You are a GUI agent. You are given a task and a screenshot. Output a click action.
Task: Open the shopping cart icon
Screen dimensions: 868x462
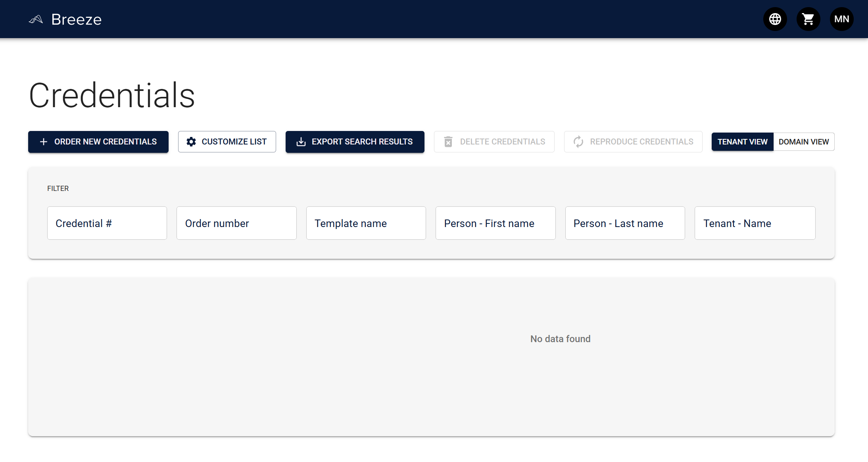(x=808, y=19)
